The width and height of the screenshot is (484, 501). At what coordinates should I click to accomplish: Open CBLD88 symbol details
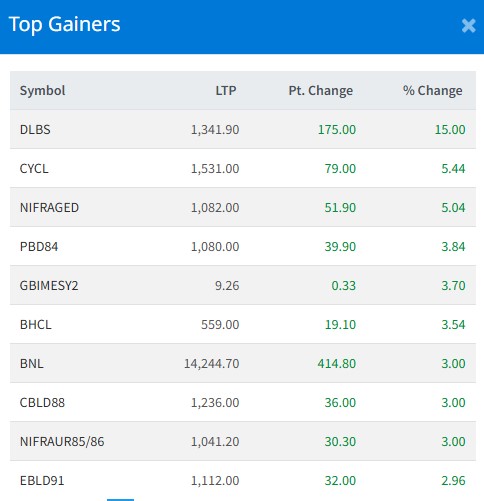pos(42,403)
